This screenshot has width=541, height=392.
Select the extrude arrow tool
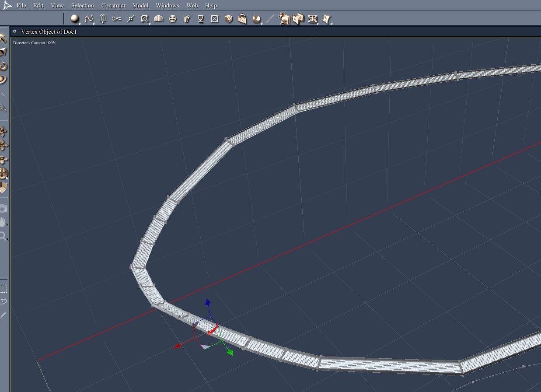(187, 19)
